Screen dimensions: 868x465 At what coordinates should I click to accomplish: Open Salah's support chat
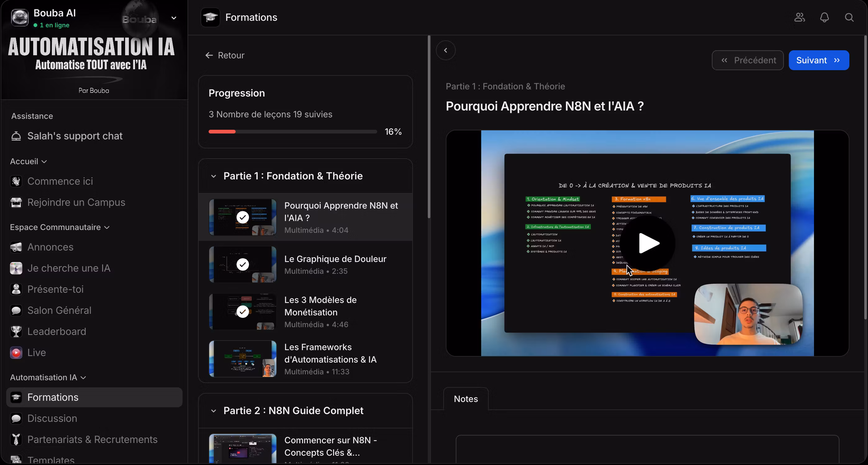pyautogui.click(x=94, y=136)
